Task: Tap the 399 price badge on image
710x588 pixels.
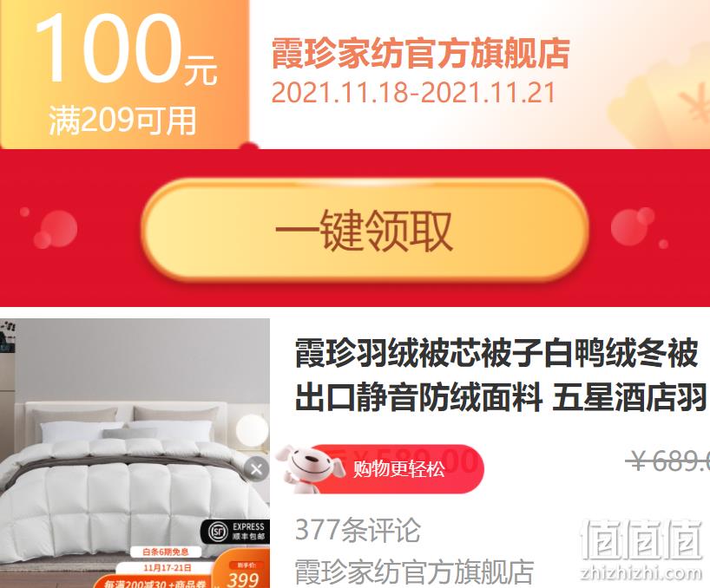Action: tap(243, 574)
